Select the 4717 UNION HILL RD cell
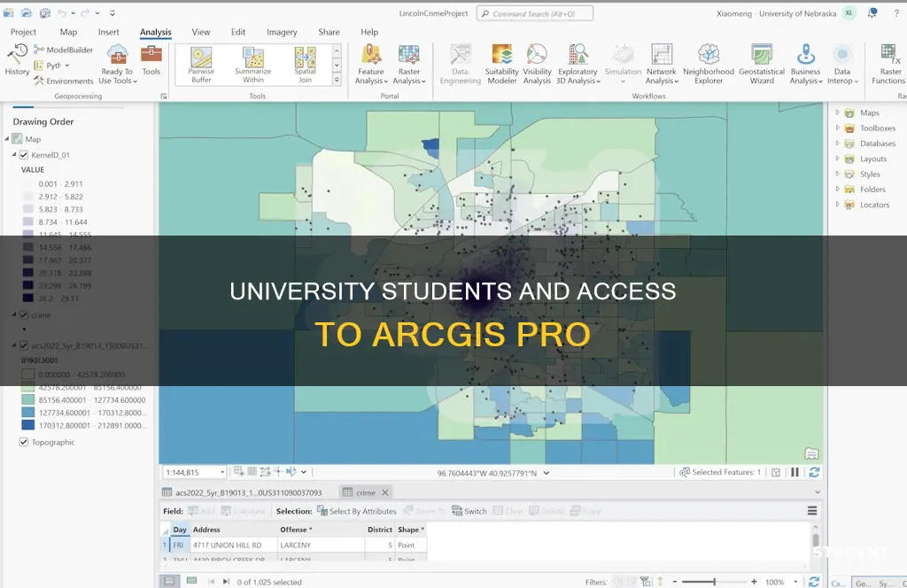Image resolution: width=907 pixels, height=588 pixels. point(234,545)
